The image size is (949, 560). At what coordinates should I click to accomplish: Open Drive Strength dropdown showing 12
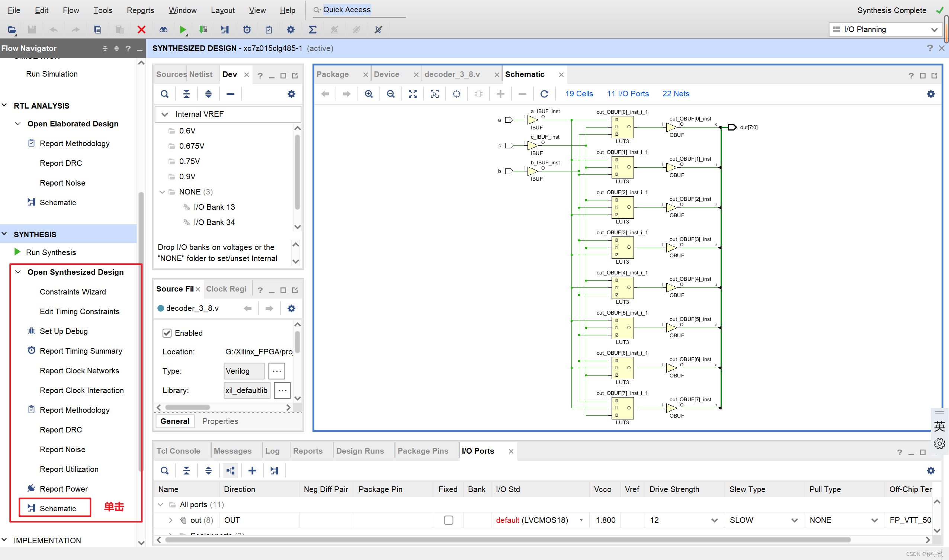[x=714, y=520]
